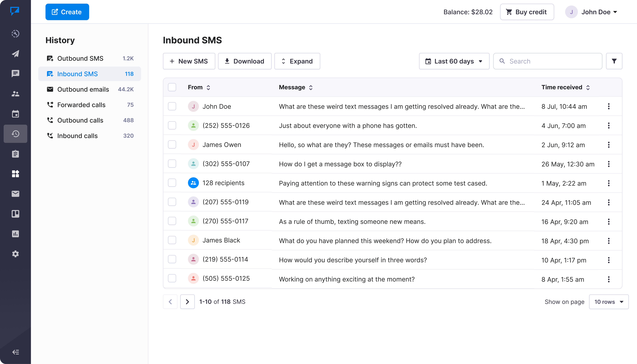Open the calendar icon in sidebar
Image resolution: width=637 pixels, height=364 pixels.
click(16, 114)
